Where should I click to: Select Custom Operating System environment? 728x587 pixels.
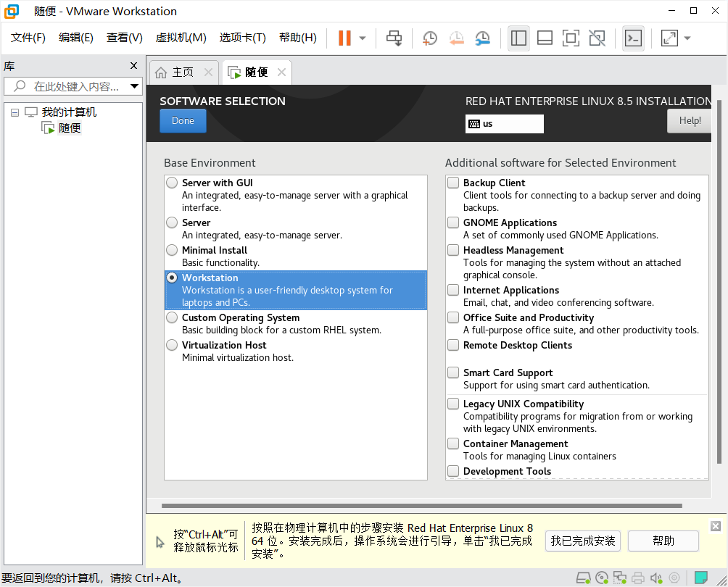(172, 317)
